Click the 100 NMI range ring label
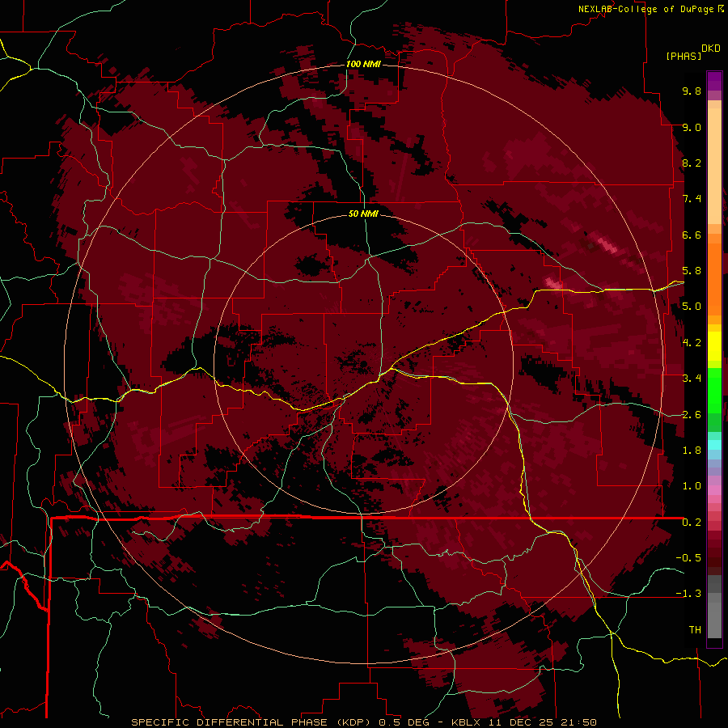This screenshot has height=728, width=728. point(363,64)
